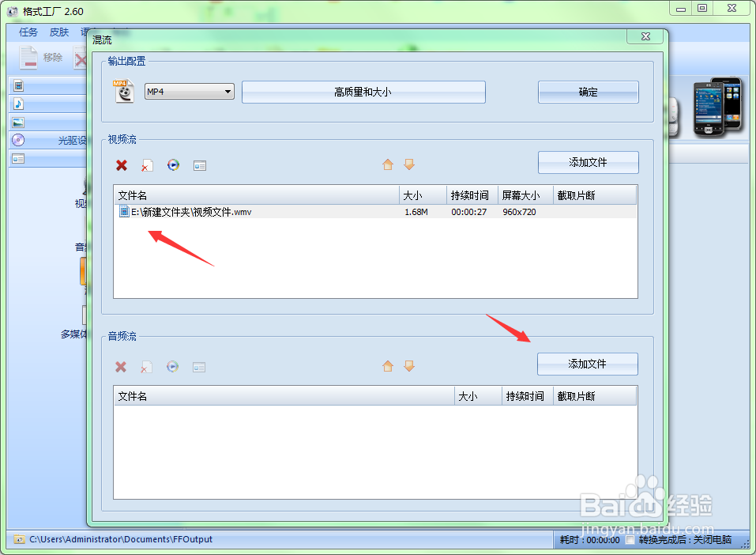Click the 耗时 elapsed time status entry
756x555 pixels.
pos(589,540)
